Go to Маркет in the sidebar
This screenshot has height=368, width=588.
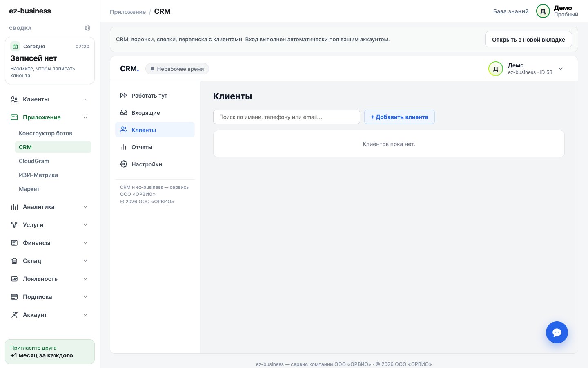[x=53, y=189]
